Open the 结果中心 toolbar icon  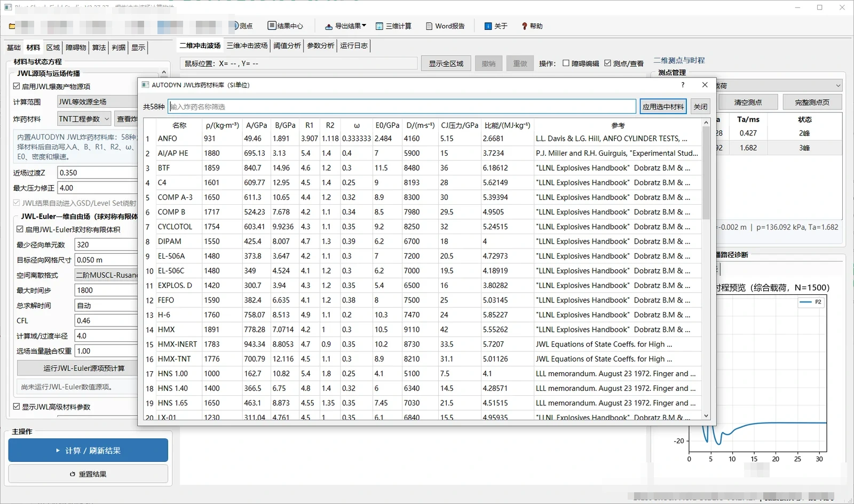coord(272,26)
